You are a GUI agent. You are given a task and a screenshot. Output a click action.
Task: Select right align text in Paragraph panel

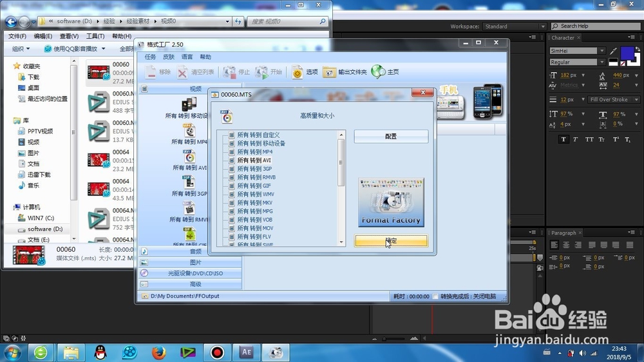578,245
